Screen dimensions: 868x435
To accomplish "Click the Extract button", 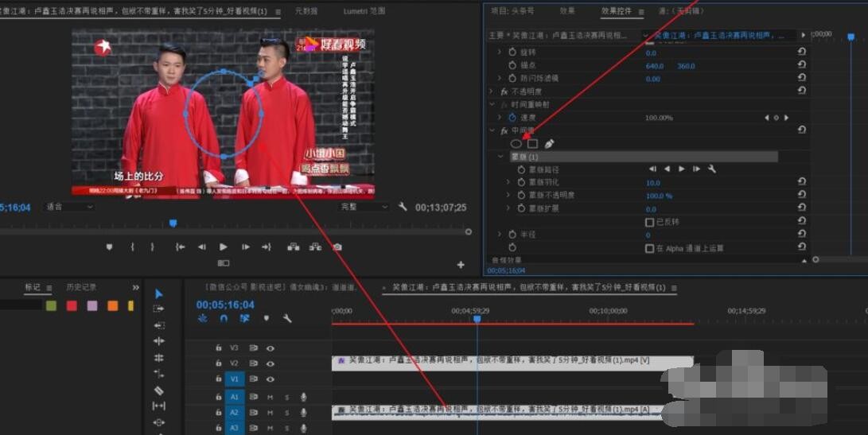I will [x=316, y=247].
